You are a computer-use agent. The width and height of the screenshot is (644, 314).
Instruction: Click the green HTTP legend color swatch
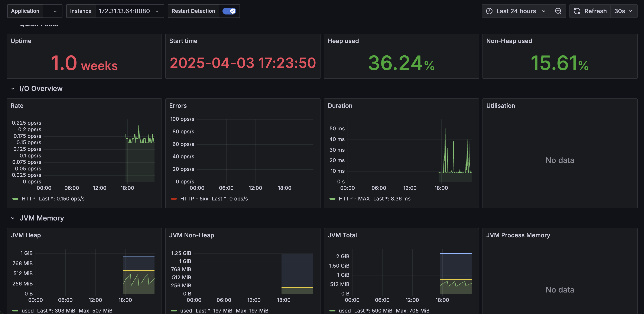15,199
